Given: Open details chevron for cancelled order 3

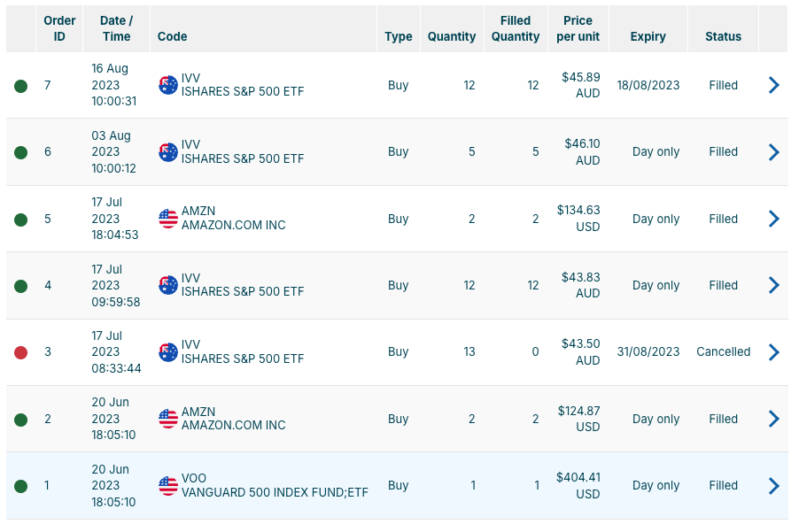Looking at the screenshot, I should [774, 351].
